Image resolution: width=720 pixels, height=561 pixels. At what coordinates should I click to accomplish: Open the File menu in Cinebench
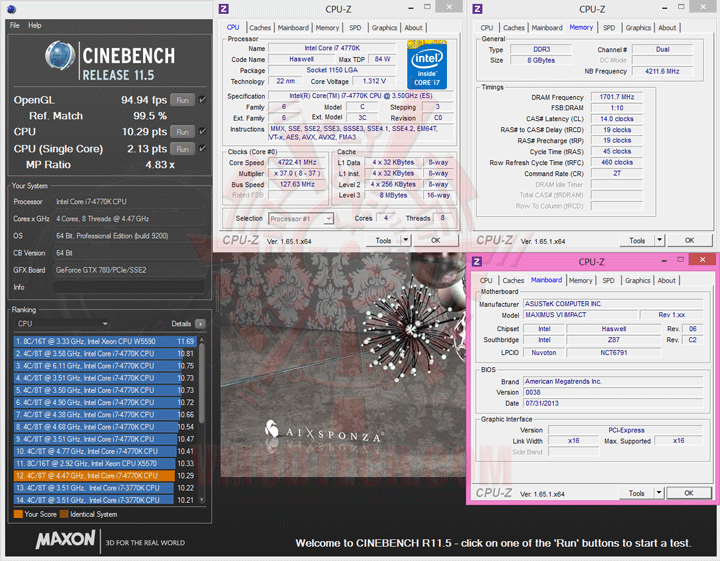click(15, 25)
